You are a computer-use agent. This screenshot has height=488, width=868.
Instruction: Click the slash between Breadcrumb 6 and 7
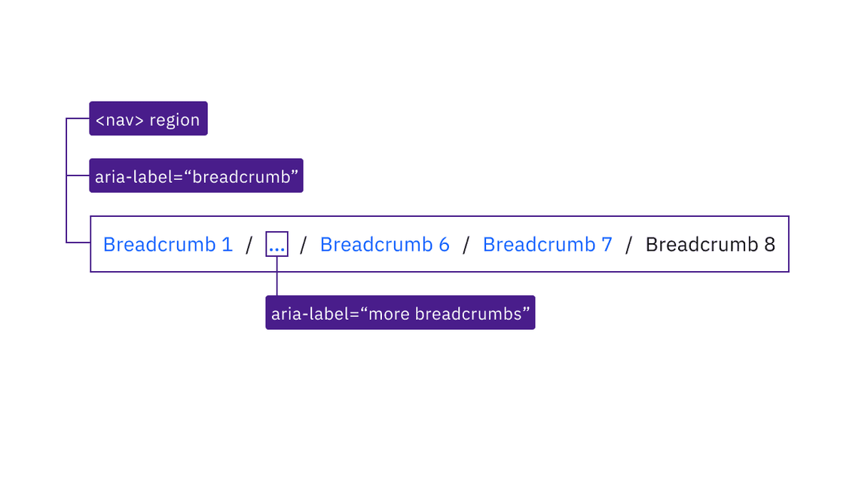[x=466, y=245]
